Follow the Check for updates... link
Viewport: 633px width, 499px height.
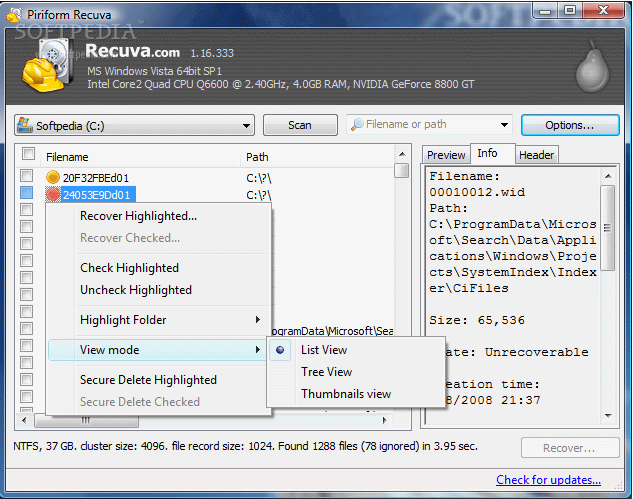point(548,480)
